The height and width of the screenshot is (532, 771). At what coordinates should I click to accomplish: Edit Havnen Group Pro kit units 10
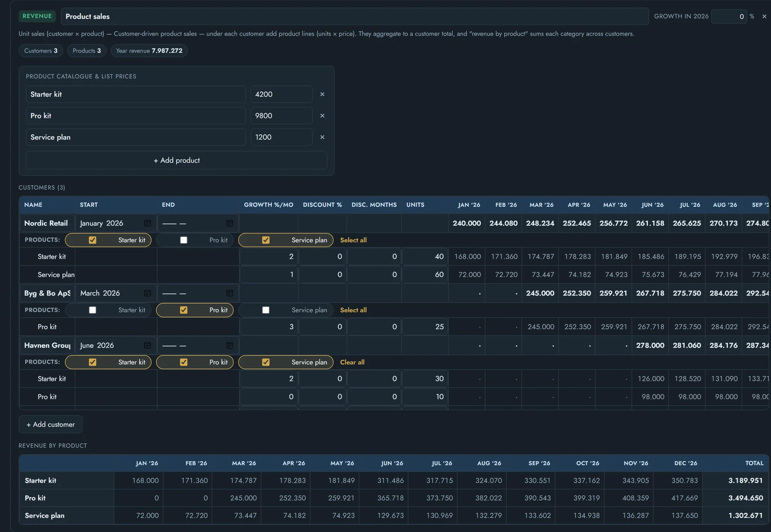pyautogui.click(x=425, y=397)
